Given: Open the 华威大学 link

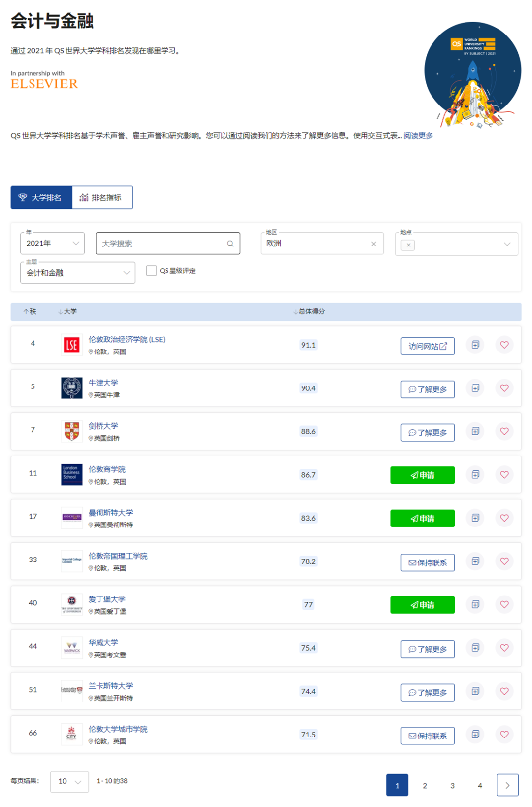Looking at the screenshot, I should point(103,642).
